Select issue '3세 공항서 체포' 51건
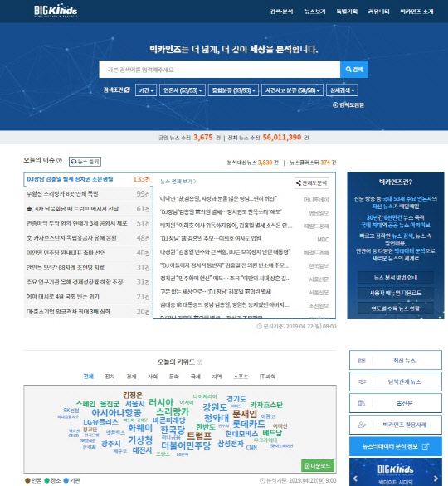This screenshot has height=486, width=448. [x=89, y=223]
